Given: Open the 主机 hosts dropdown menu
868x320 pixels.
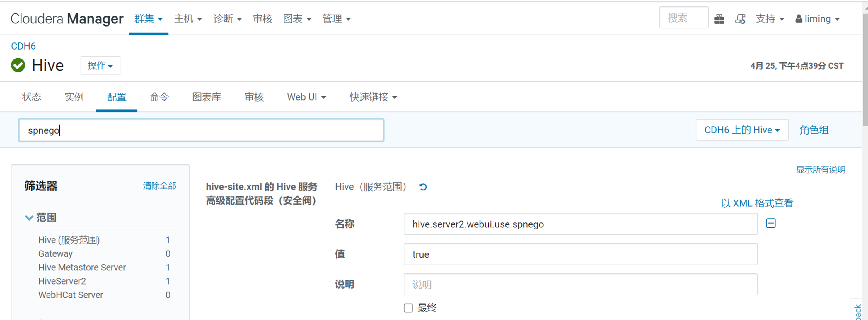Looking at the screenshot, I should [x=188, y=19].
